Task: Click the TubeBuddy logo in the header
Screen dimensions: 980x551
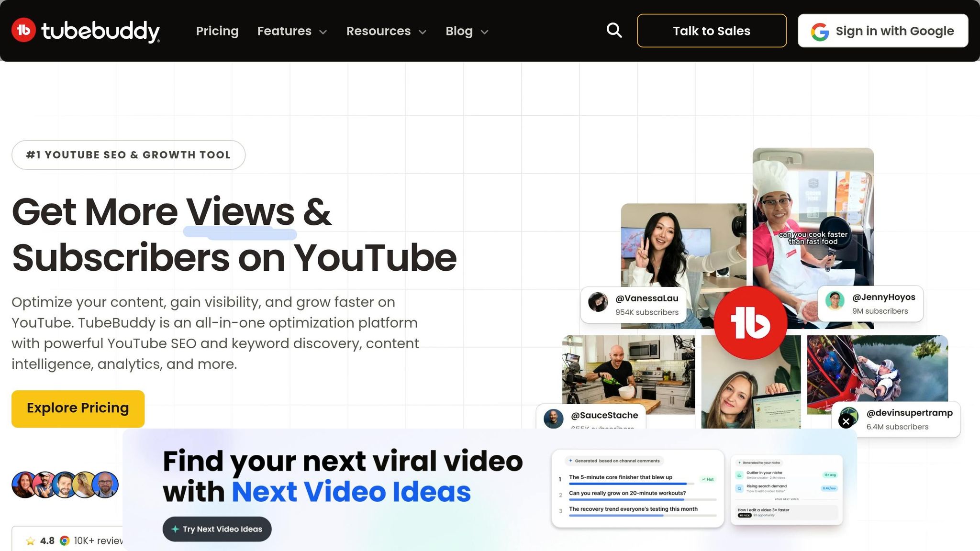Action: 86,31
